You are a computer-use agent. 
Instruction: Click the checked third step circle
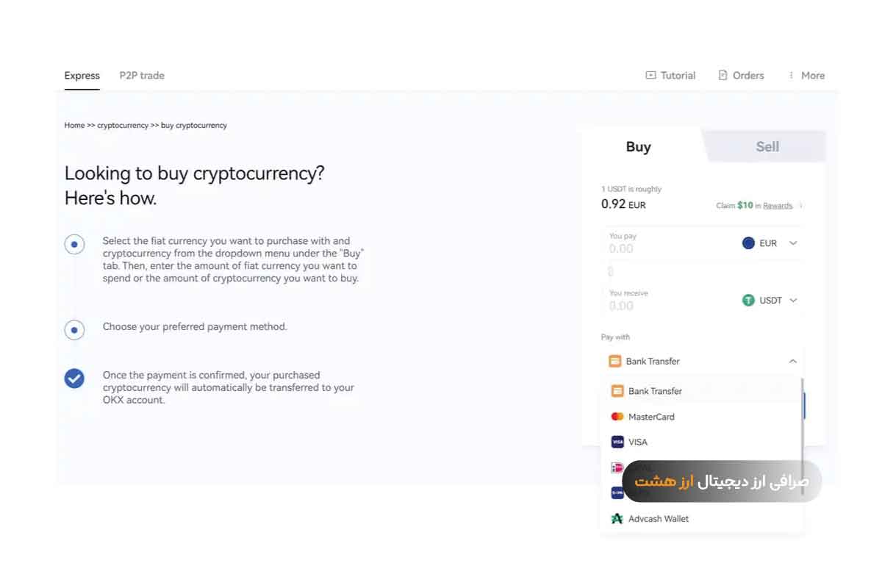click(74, 379)
